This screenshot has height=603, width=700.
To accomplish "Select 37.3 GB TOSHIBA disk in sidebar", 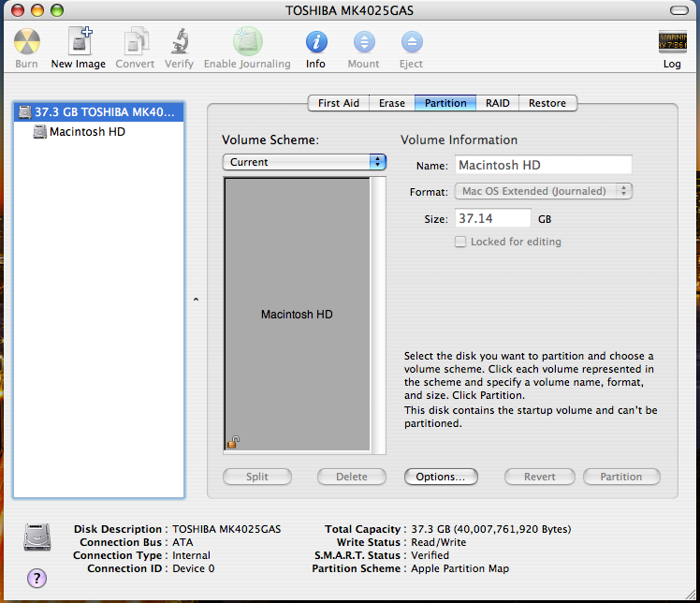I will [98, 111].
